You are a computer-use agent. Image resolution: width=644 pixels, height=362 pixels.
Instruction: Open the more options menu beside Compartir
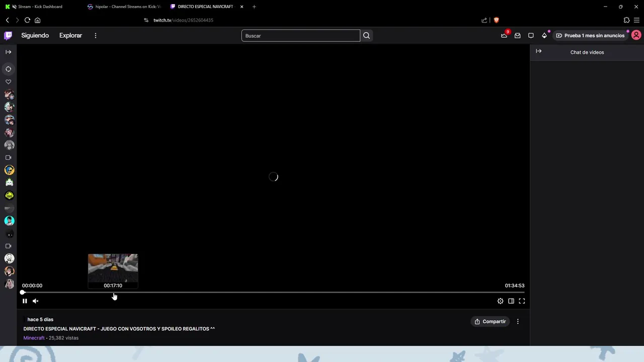click(x=518, y=322)
